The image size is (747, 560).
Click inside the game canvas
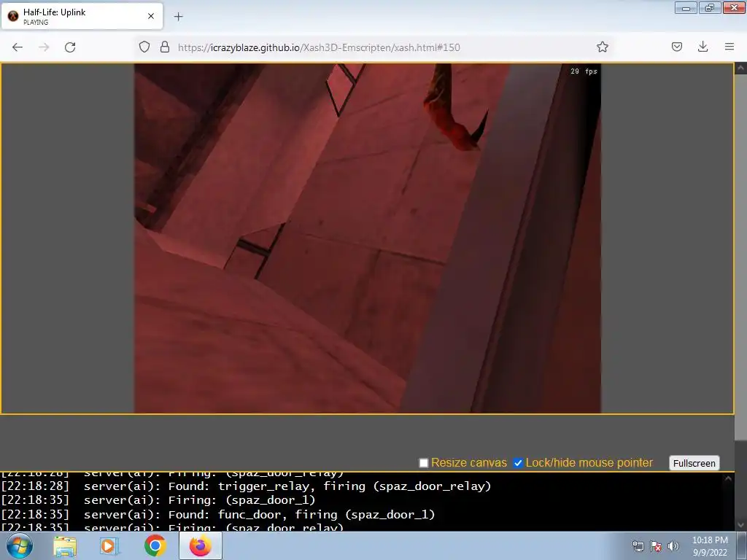point(368,238)
